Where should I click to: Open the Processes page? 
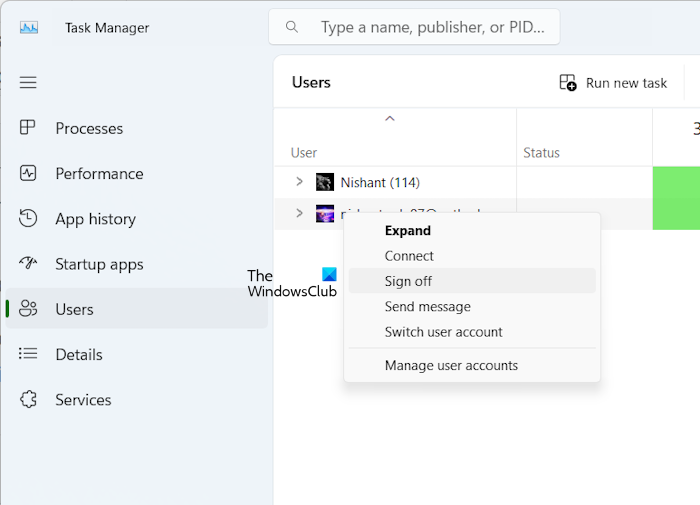coord(136,128)
